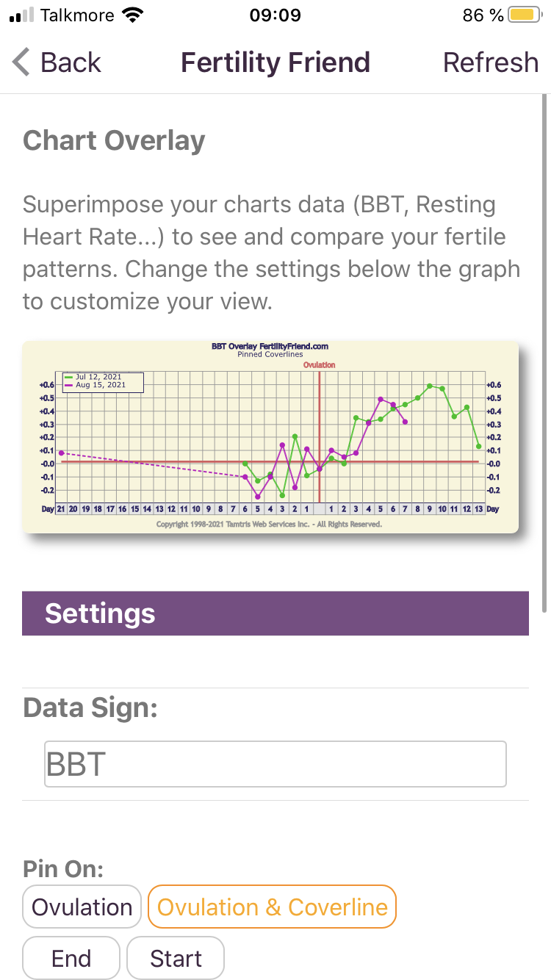Click the Chart Overlay heading

click(114, 140)
